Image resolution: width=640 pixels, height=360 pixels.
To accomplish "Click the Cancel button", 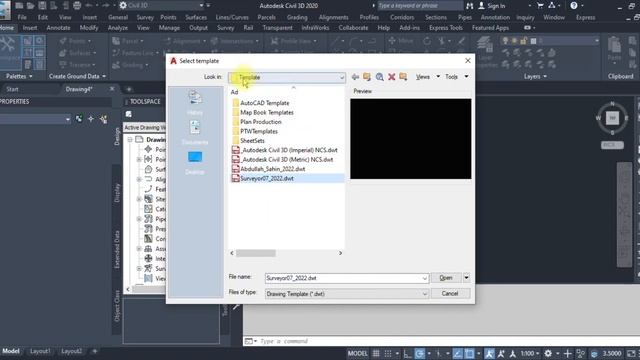I will coord(450,293).
